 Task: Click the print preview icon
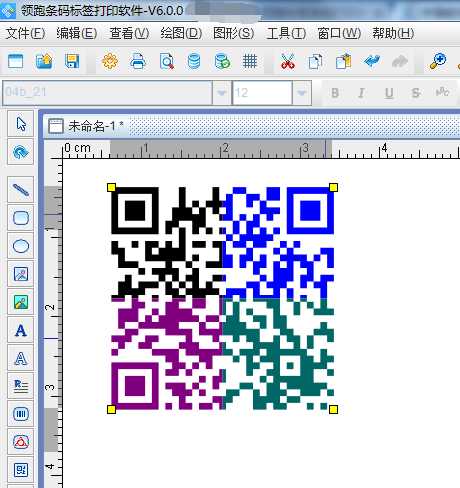click(166, 61)
